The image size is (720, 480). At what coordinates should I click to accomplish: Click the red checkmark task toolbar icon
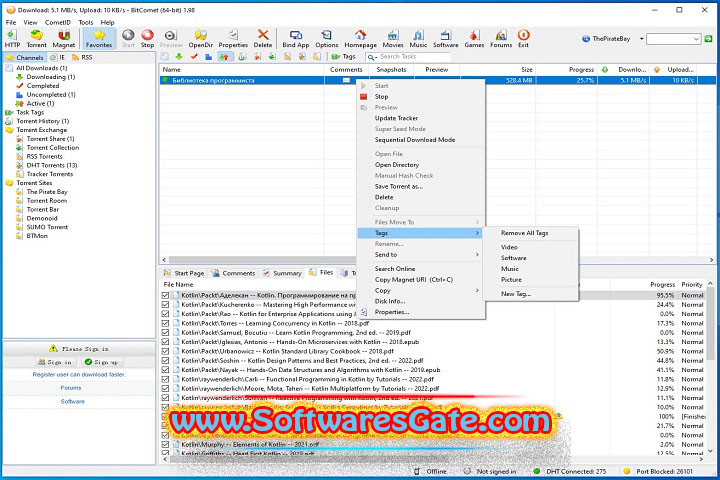click(194, 56)
